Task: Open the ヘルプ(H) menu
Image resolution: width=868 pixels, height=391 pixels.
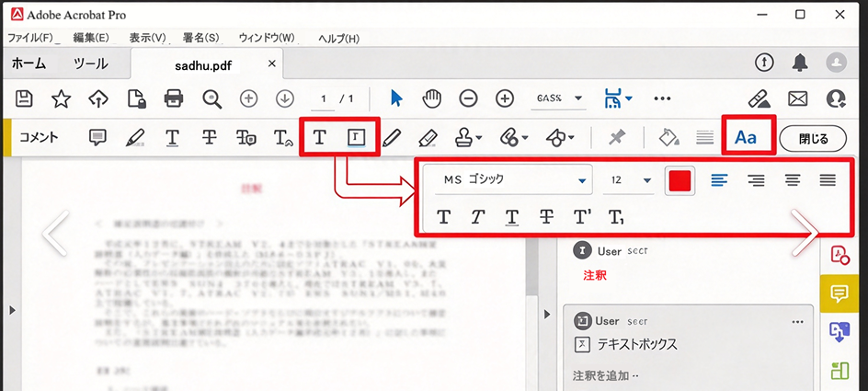Action: tap(338, 39)
